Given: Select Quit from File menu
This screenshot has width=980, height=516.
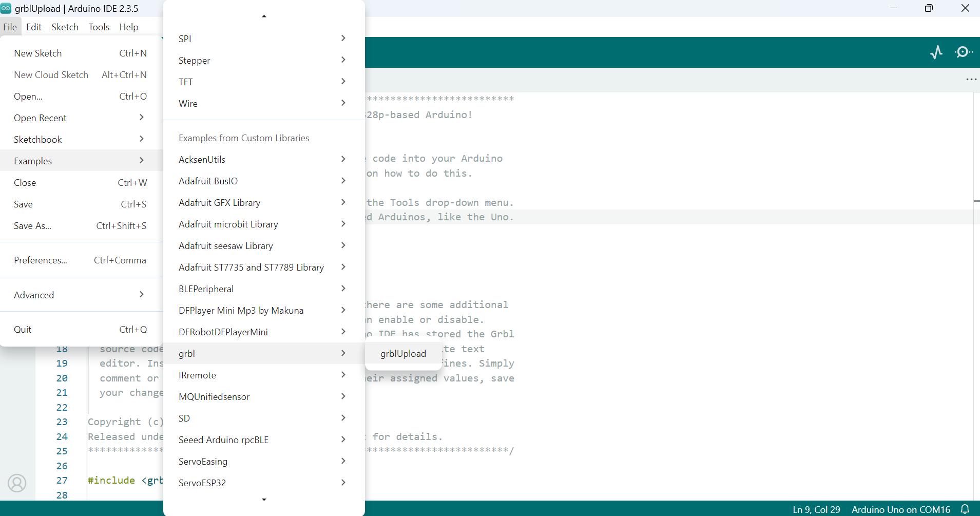Looking at the screenshot, I should point(81,330).
